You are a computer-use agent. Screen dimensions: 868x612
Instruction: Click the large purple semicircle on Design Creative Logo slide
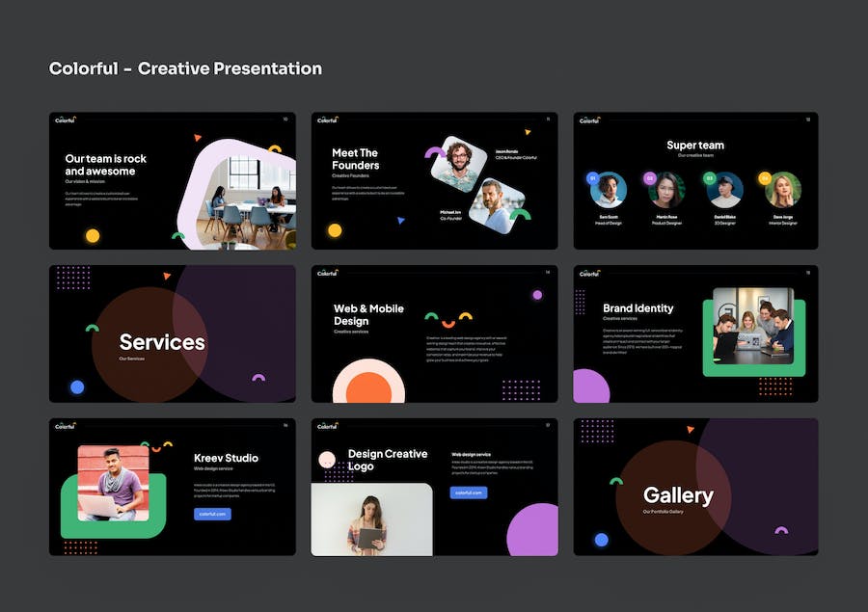coord(533,531)
